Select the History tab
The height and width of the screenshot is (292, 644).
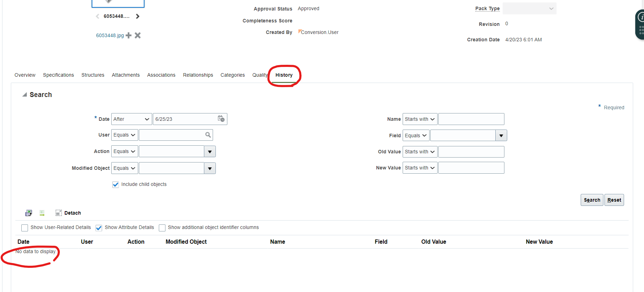(284, 75)
